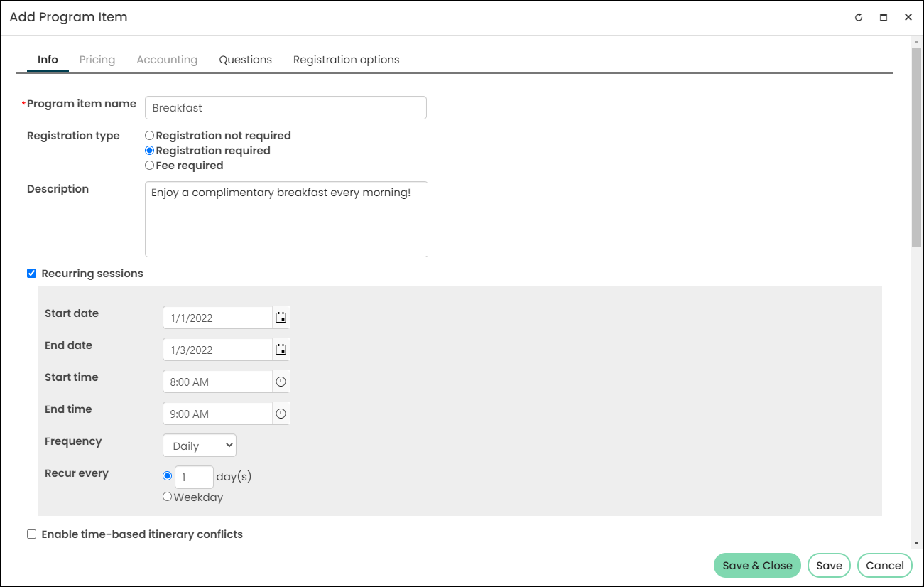
Task: Open the End date calendar picker
Action: (x=281, y=350)
